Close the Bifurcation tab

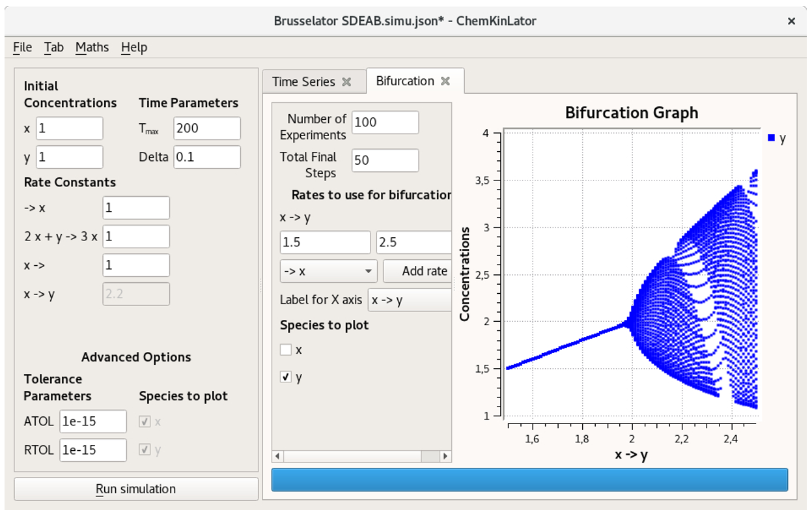point(445,81)
